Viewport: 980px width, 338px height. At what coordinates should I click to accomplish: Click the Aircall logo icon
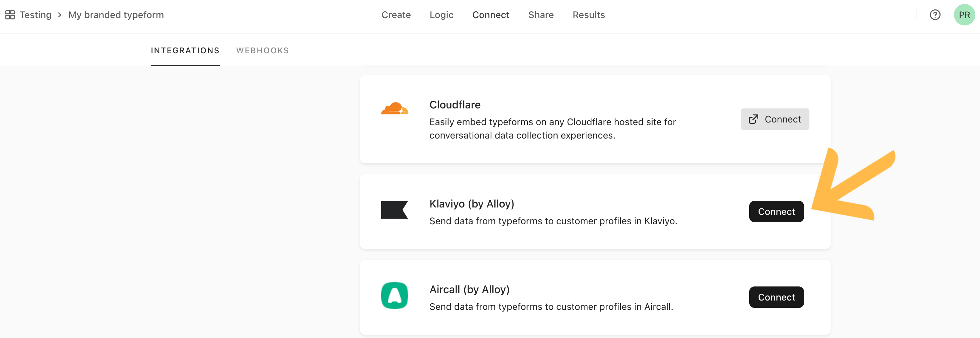(x=395, y=295)
